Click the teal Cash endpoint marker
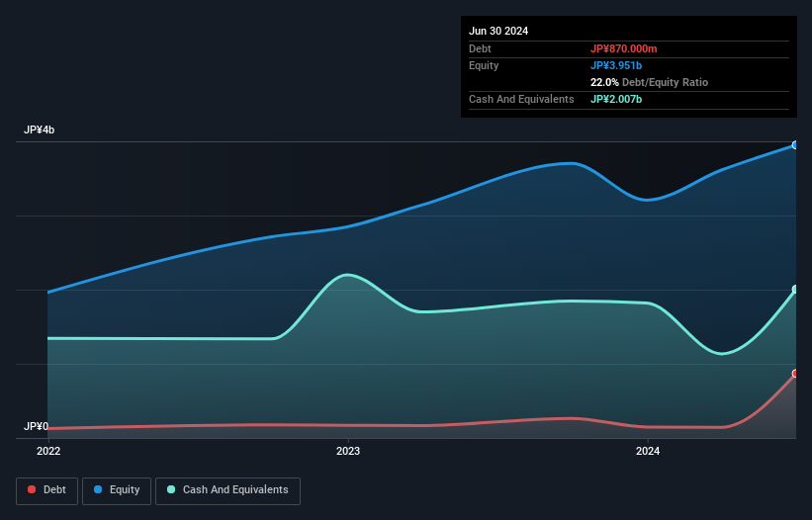Image resolution: width=812 pixels, height=520 pixels. [795, 290]
